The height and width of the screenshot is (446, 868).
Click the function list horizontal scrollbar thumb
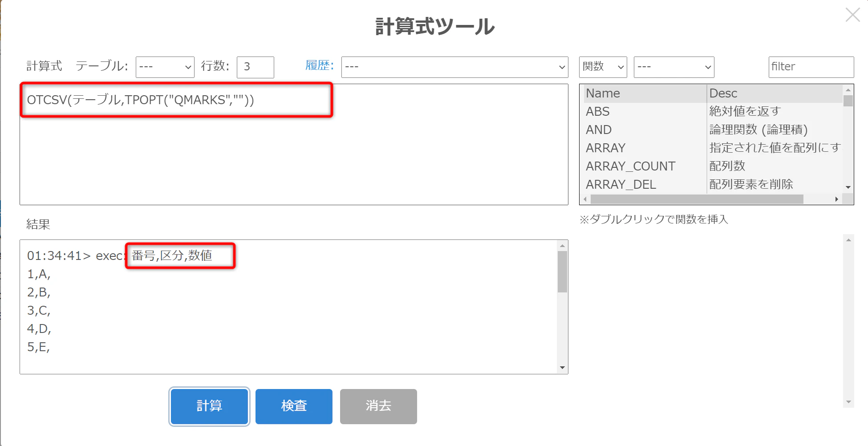point(697,199)
